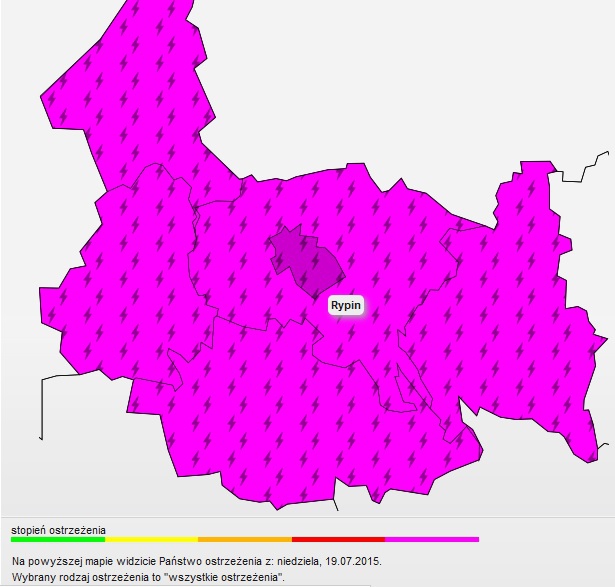The height and width of the screenshot is (587, 615).
Task: Select the green warning level swatch
Action: tap(58, 540)
